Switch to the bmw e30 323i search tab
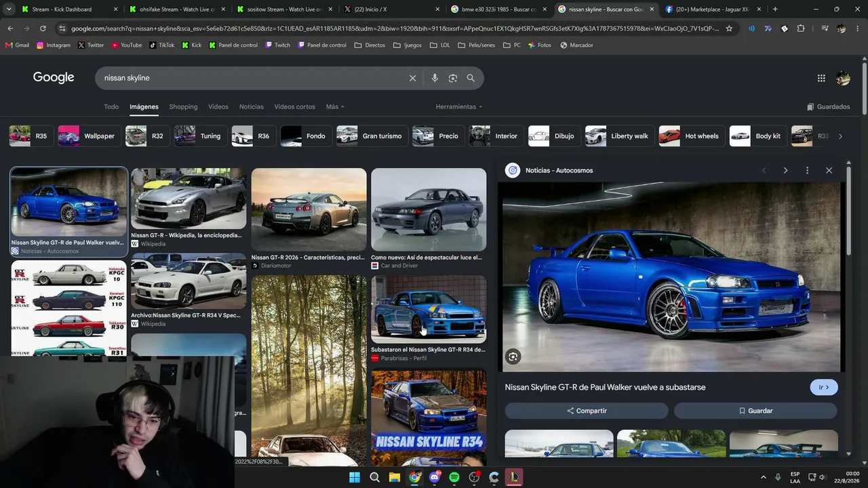The image size is (868, 488). (x=498, y=9)
